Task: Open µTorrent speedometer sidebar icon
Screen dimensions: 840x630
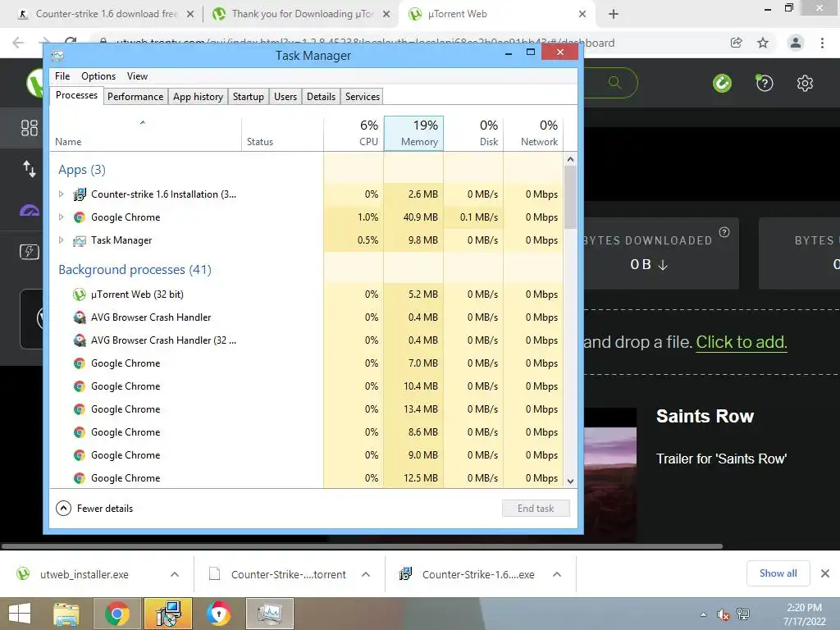Action: (29, 210)
